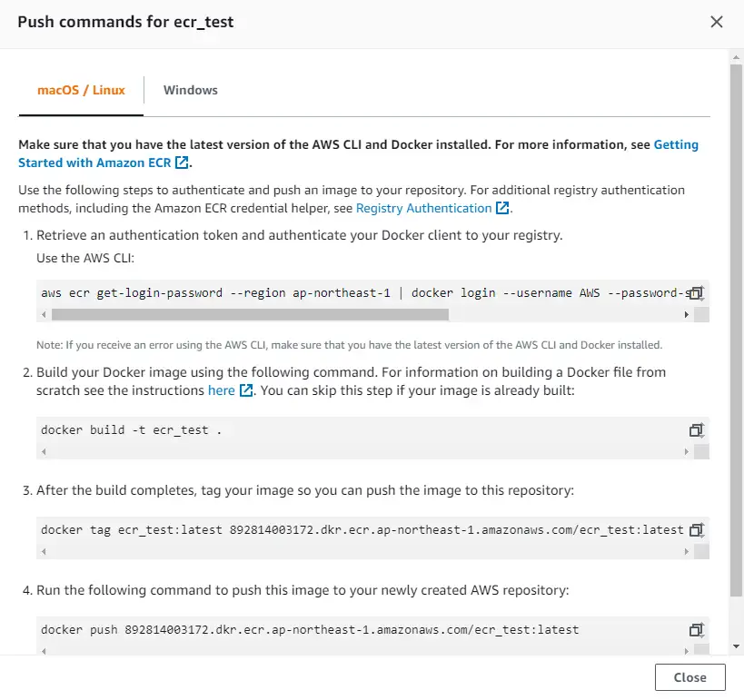The image size is (744, 700).
Task: Click the docker push command text
Action: click(x=309, y=629)
